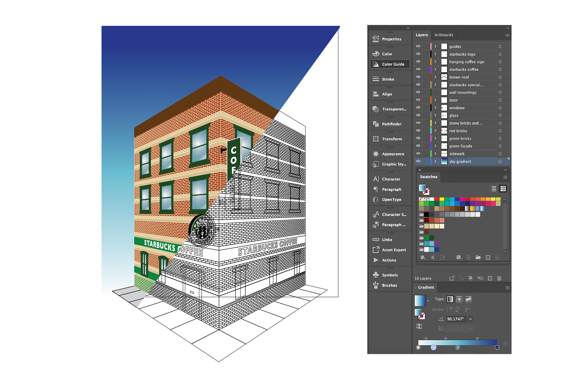Toggle visibility of brown roof layer
Screen dimensions: 588x392
click(418, 77)
